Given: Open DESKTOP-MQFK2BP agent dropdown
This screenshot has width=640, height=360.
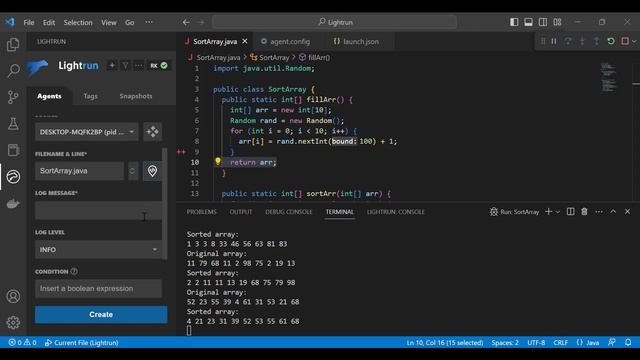Looking at the screenshot, I should 87,132.
